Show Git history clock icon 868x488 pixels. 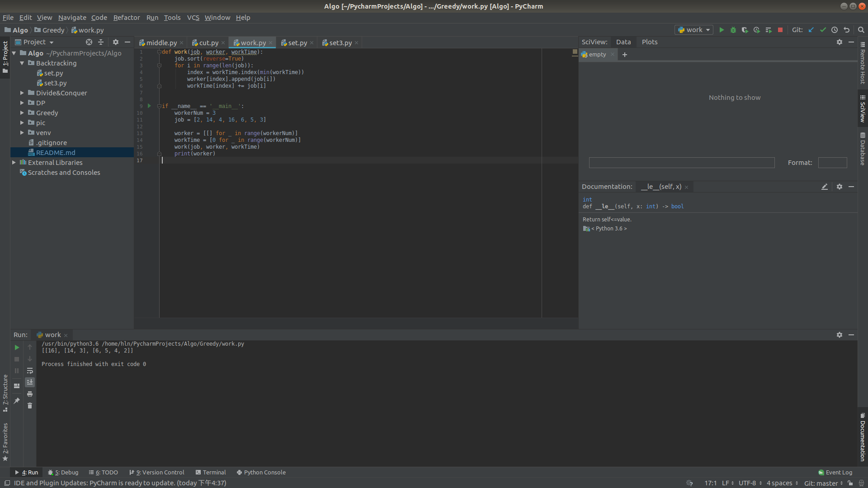835,30
